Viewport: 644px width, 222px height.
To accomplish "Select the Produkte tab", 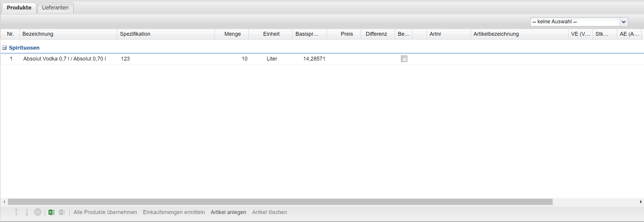I will click(x=19, y=8).
